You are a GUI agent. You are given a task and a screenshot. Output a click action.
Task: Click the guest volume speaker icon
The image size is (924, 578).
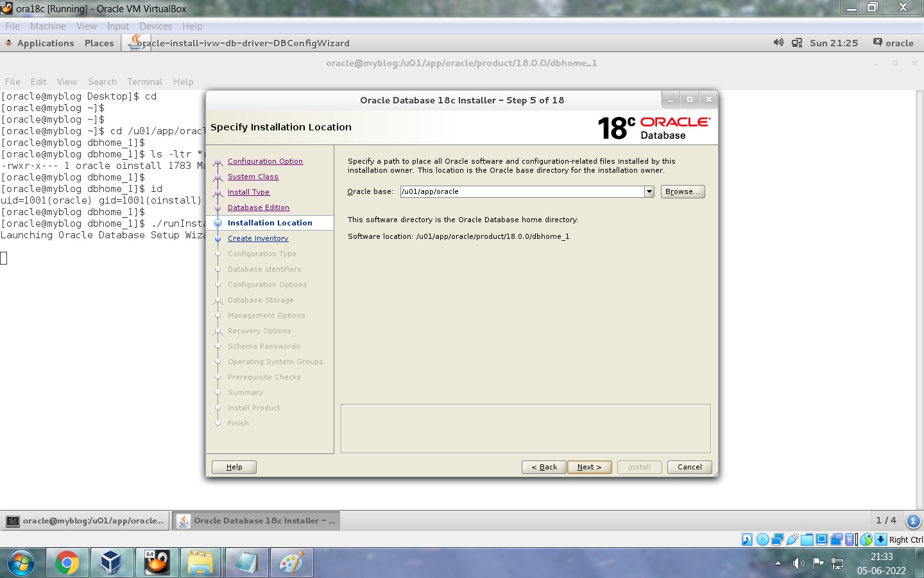click(x=778, y=42)
